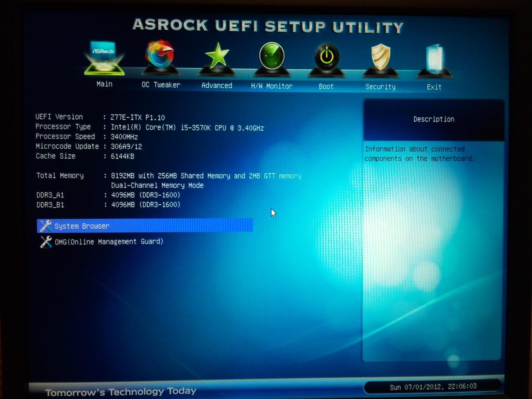Choose the Exit door icon
Viewport: 532px width, 399px height.
pyautogui.click(x=435, y=61)
